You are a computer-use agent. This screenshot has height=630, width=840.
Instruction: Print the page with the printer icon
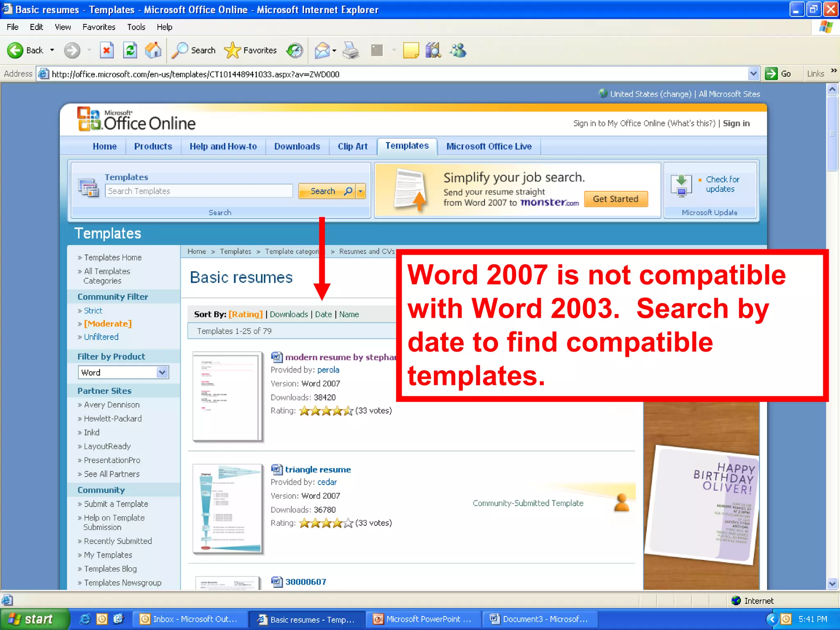click(x=351, y=50)
